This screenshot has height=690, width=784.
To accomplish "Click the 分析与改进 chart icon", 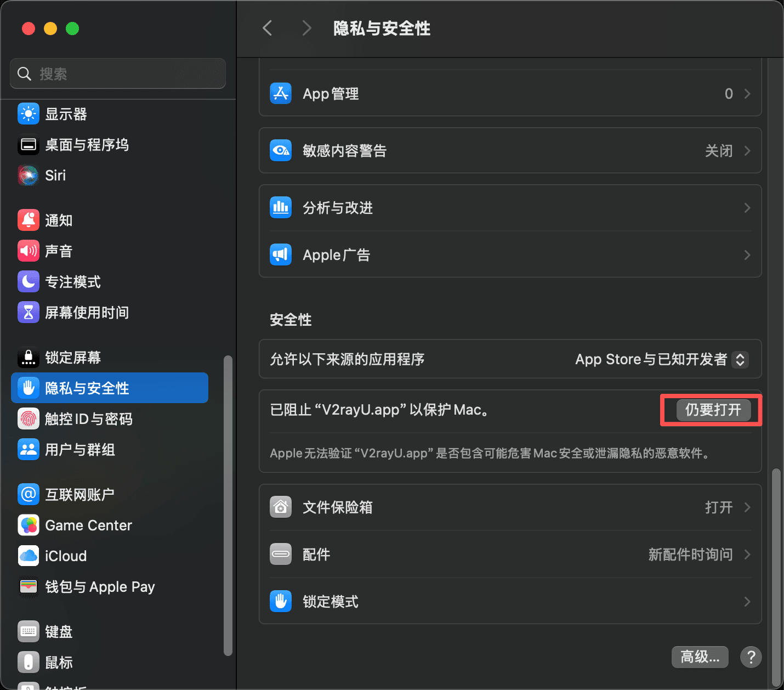I will [281, 208].
